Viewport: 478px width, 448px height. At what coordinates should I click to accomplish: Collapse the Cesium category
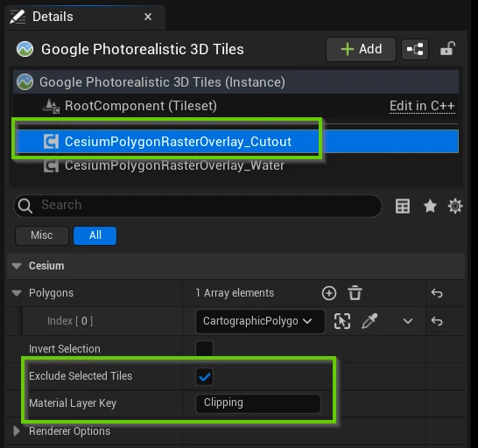17,266
